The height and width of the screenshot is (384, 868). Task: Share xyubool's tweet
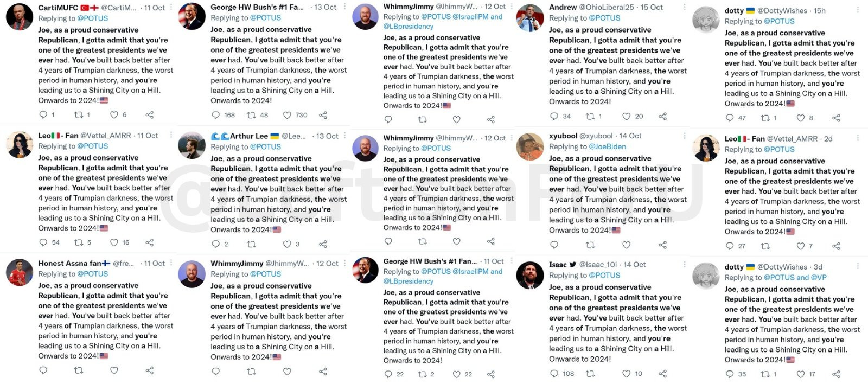[662, 245]
